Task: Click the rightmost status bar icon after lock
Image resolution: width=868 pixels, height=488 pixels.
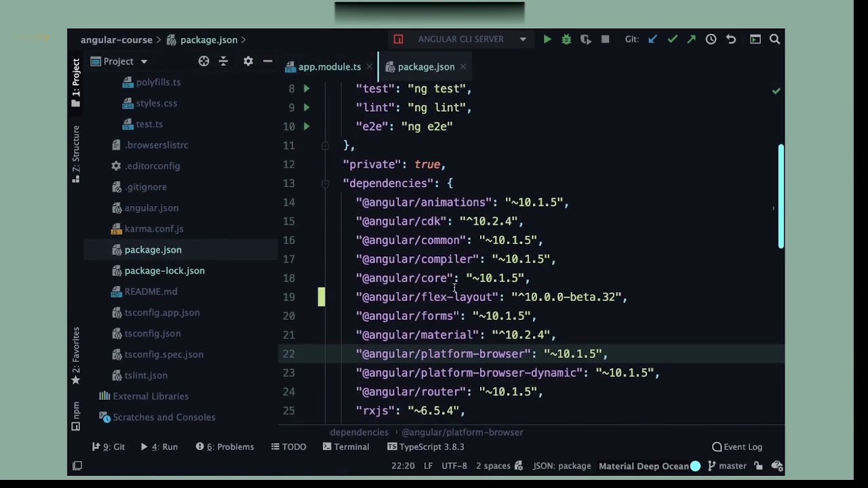Action: click(777, 466)
